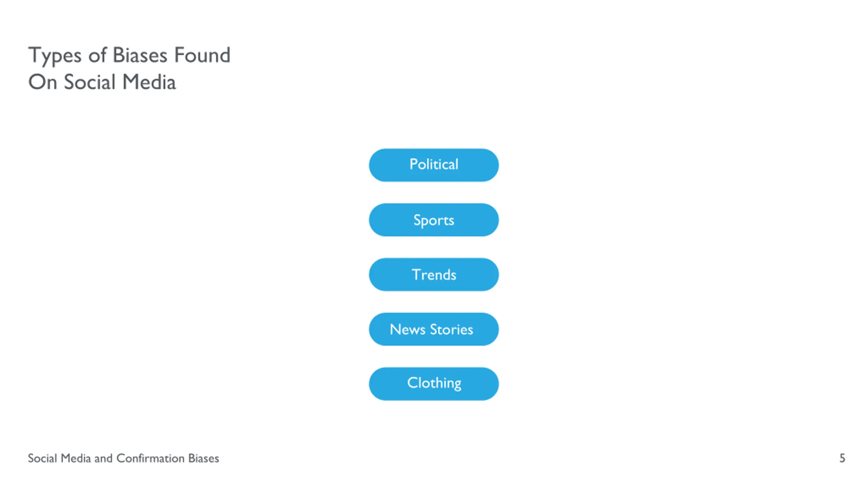Select the title line 'Types of Biases Found'
868x488 pixels.
129,56
